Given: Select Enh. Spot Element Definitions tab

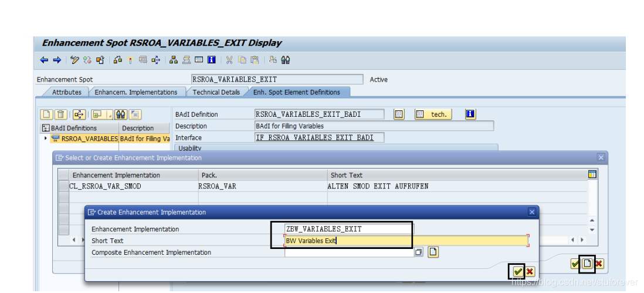Looking at the screenshot, I should [x=297, y=92].
